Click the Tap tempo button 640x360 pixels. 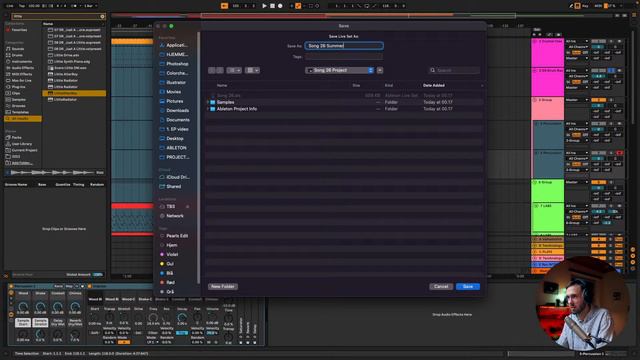[x=22, y=6]
